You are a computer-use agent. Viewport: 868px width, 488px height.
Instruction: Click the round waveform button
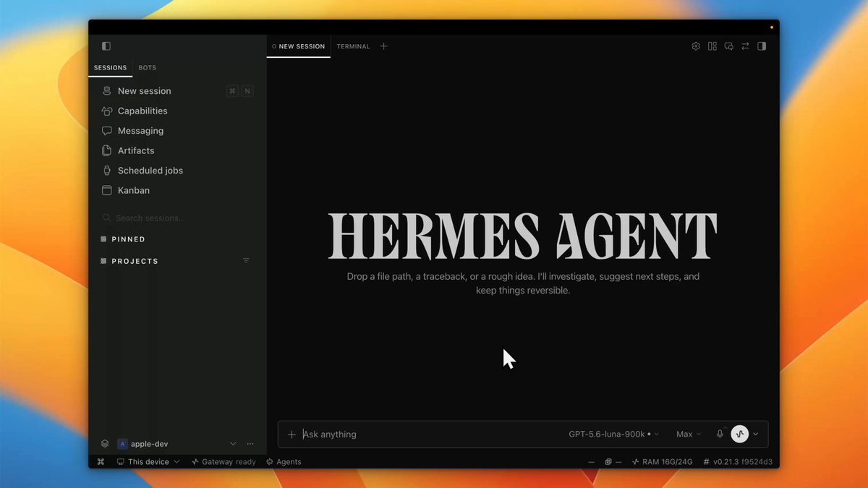tap(739, 434)
